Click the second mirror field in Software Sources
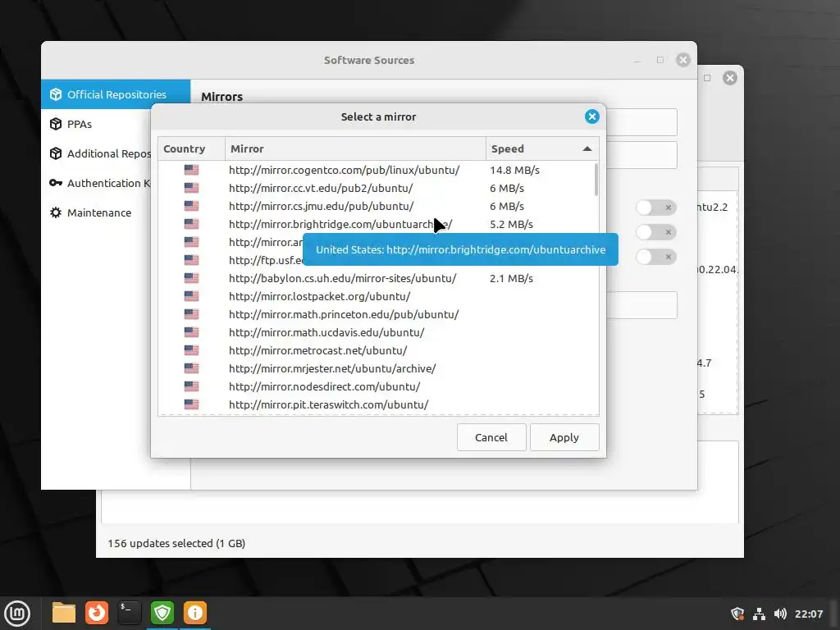This screenshot has height=630, width=840. point(641,155)
